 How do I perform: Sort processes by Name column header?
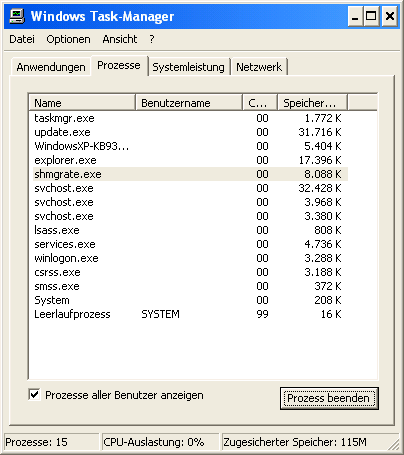point(82,103)
